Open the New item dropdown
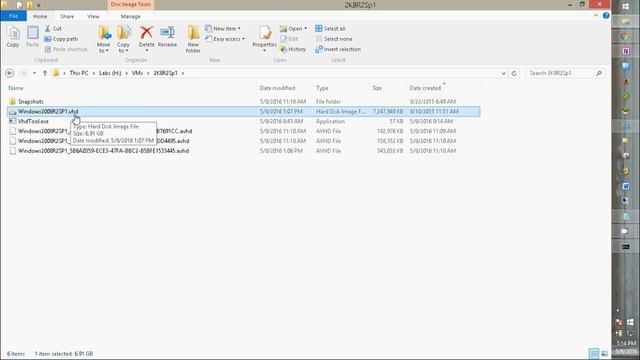The height and width of the screenshot is (360, 640). [223, 29]
